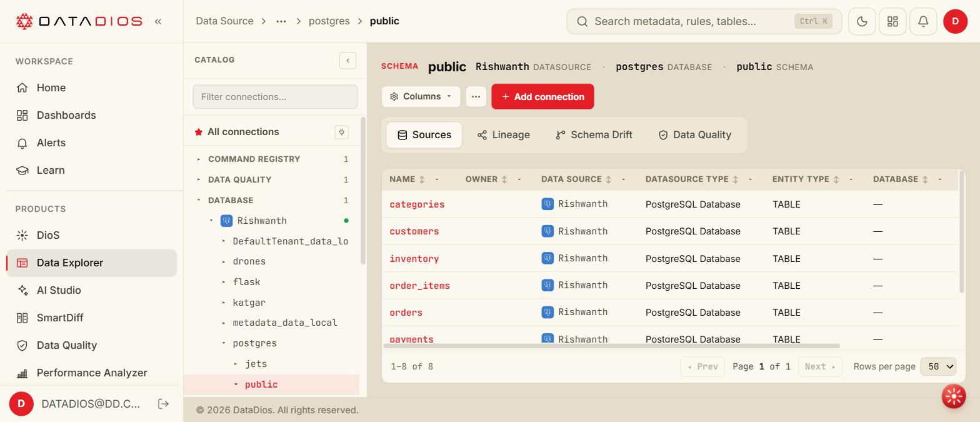Expand drones database node
This screenshot has width=980, height=422.
click(x=224, y=261)
